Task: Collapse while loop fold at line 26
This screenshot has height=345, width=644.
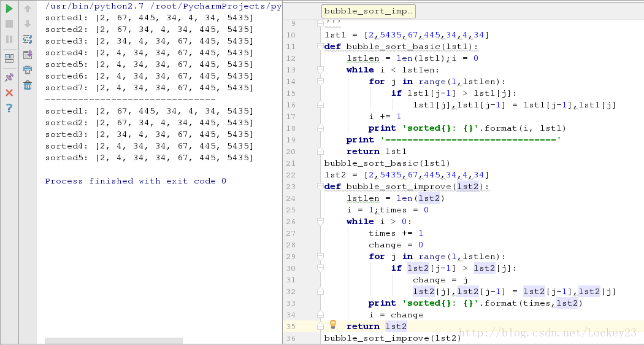Action: click(x=320, y=222)
